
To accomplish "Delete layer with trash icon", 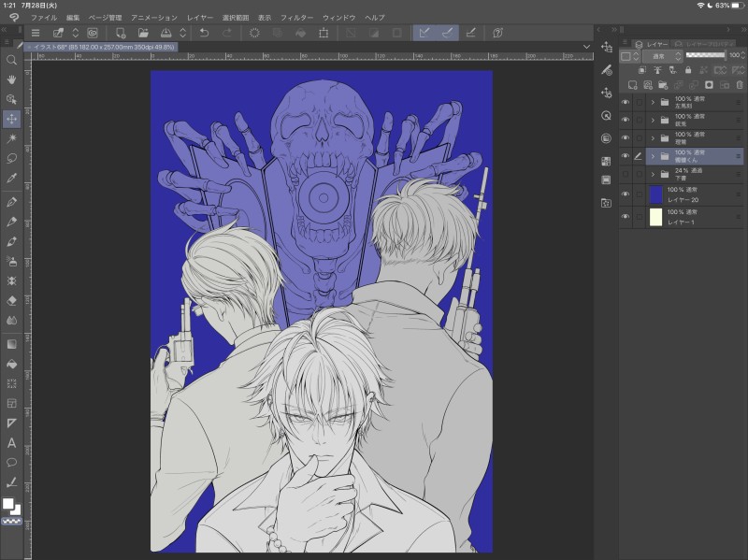I will (740, 85).
